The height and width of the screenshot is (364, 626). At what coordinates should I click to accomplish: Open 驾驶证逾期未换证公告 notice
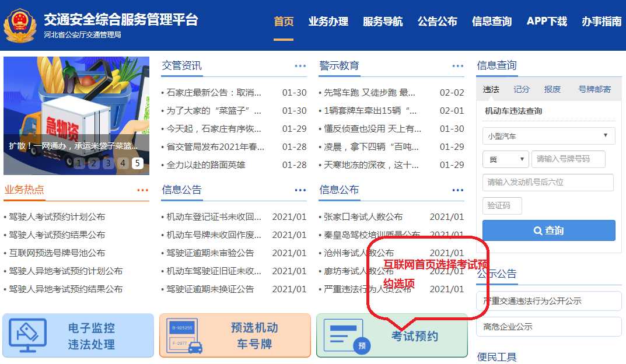pyautogui.click(x=210, y=289)
